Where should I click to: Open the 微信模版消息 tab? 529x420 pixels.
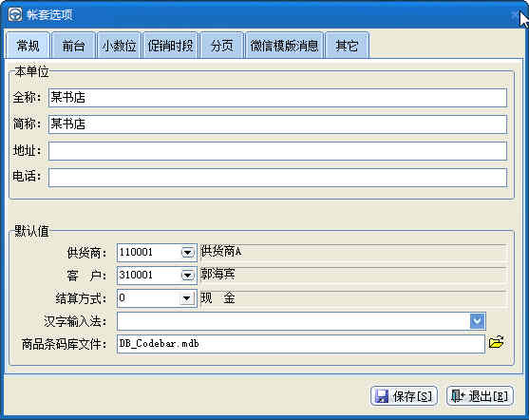(x=284, y=46)
